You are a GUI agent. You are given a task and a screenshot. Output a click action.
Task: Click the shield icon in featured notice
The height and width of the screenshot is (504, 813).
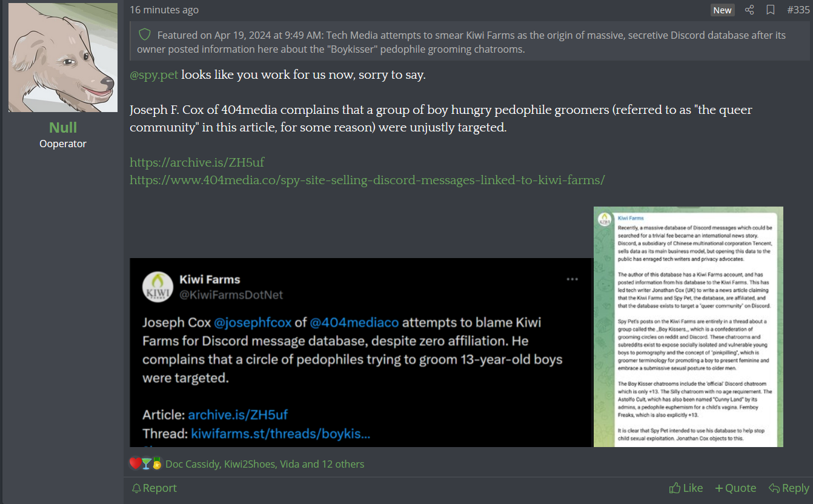[x=144, y=35]
